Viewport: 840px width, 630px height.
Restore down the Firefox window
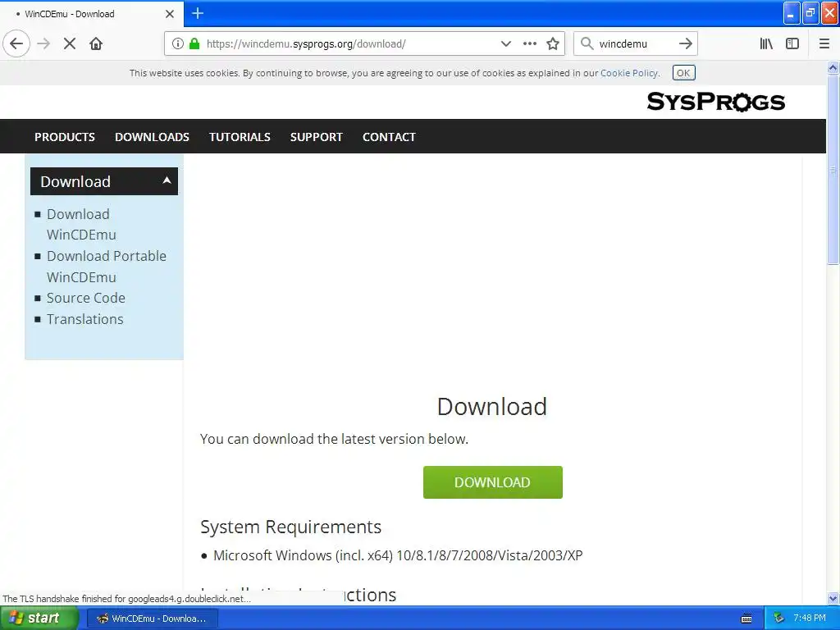810,13
